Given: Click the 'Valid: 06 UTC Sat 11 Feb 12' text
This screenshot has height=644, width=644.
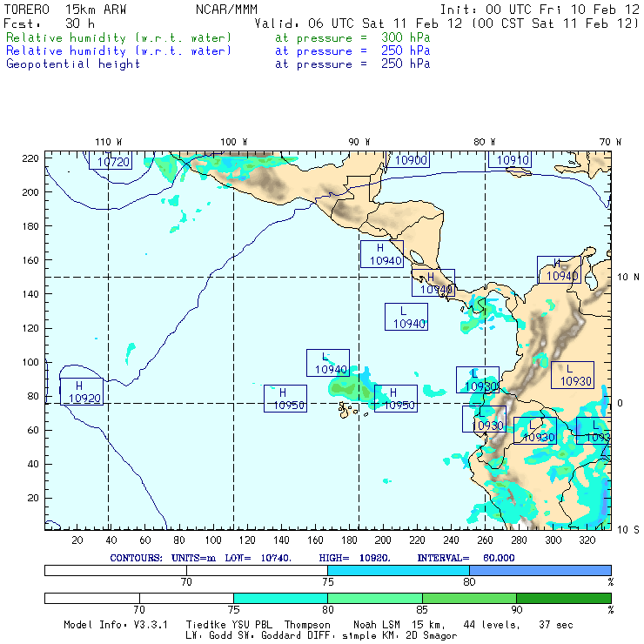Looking at the screenshot, I should 359,23.
